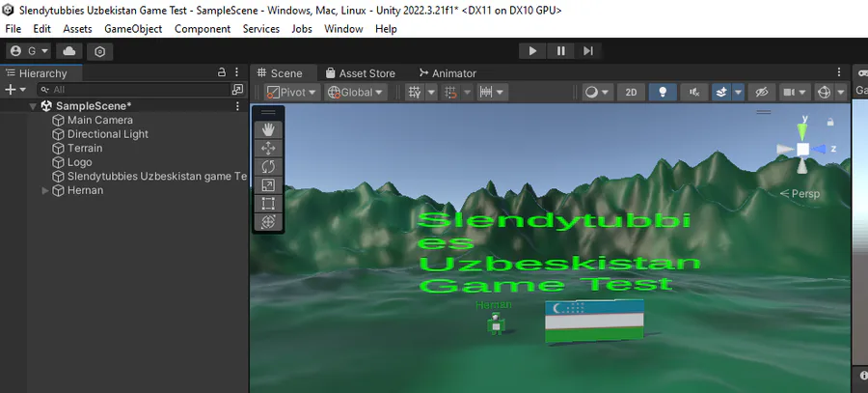Open Unity Version Control button
The width and height of the screenshot is (868, 393).
(99, 51)
